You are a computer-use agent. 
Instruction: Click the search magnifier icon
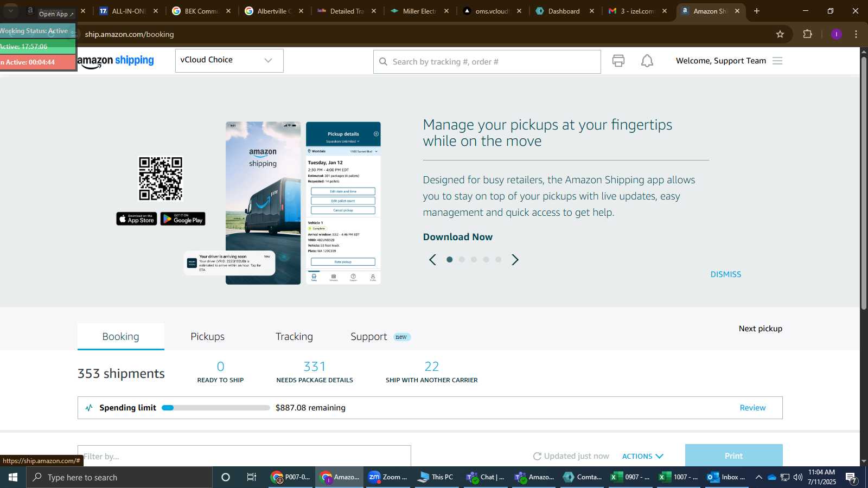click(x=383, y=62)
